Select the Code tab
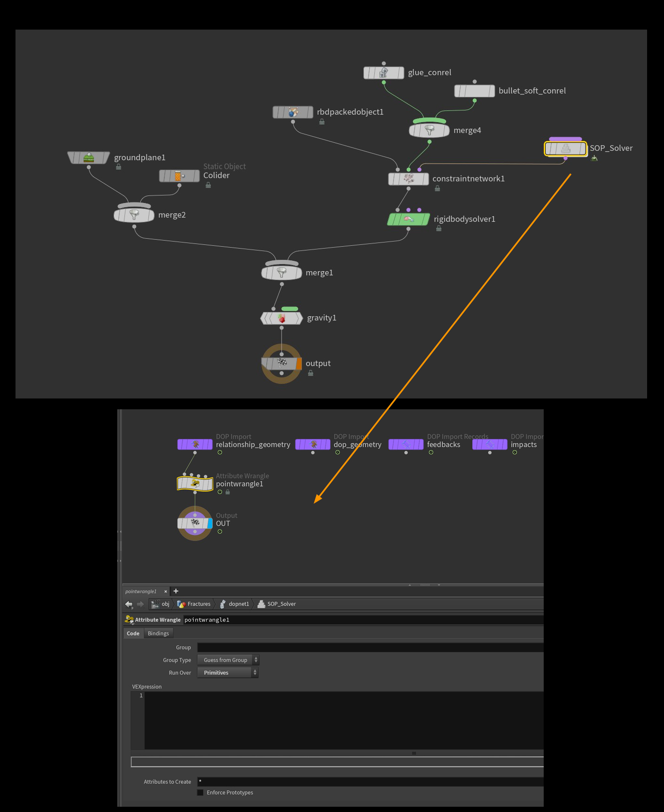 click(133, 633)
